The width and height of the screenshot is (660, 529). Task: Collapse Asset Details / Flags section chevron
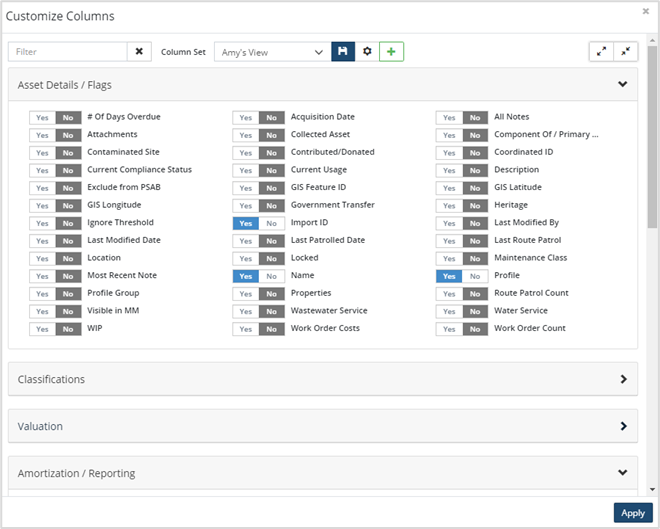pos(623,85)
